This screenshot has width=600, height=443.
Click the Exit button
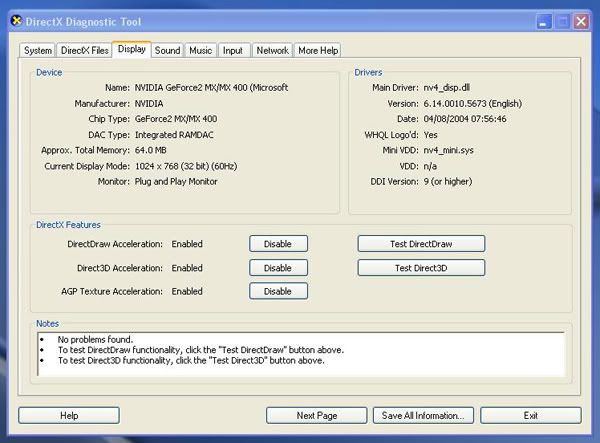tap(531, 415)
